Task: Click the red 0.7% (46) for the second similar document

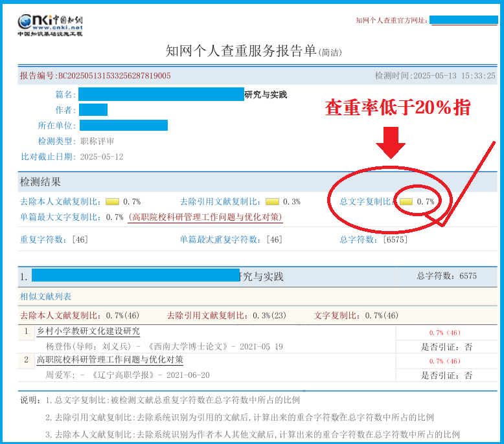Action: click(x=445, y=361)
